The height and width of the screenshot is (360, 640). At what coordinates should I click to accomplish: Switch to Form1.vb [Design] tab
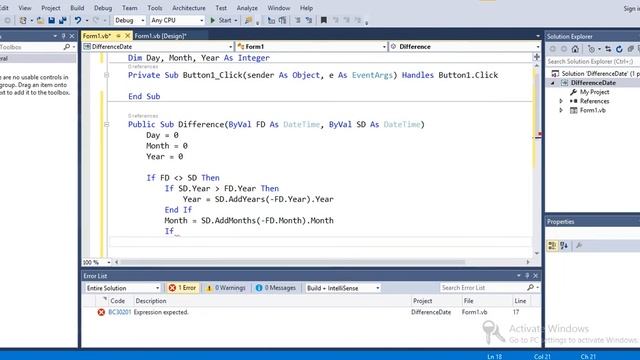[x=160, y=36]
